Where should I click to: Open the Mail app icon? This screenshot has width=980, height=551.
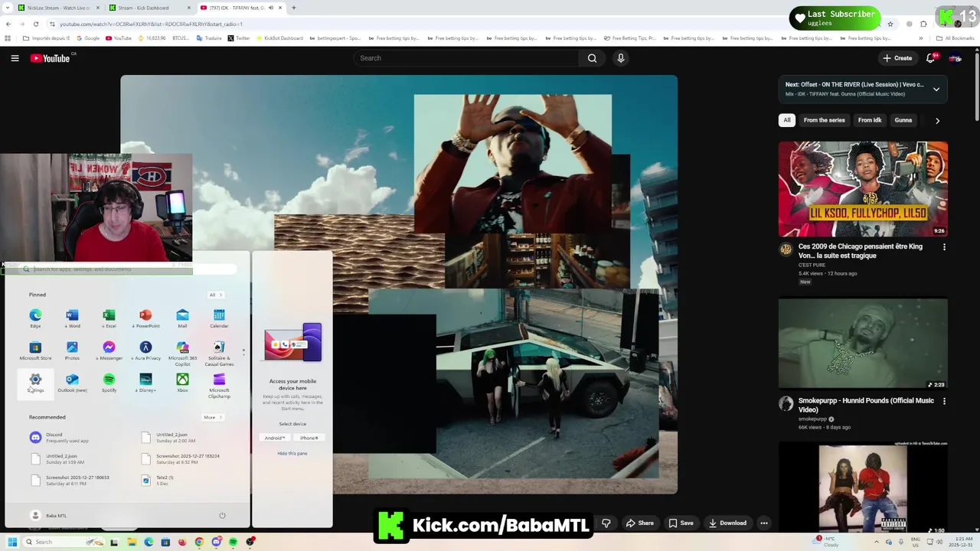pyautogui.click(x=182, y=315)
